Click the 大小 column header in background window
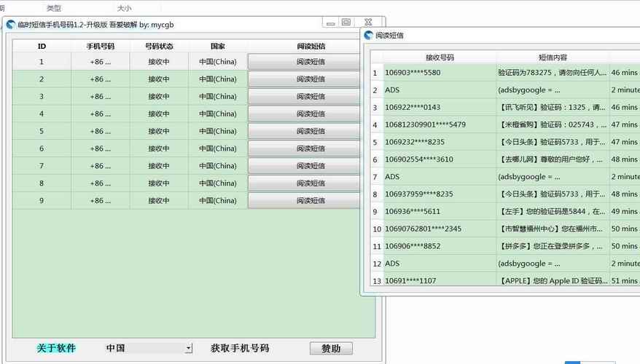This screenshot has height=364, width=640. click(x=124, y=8)
